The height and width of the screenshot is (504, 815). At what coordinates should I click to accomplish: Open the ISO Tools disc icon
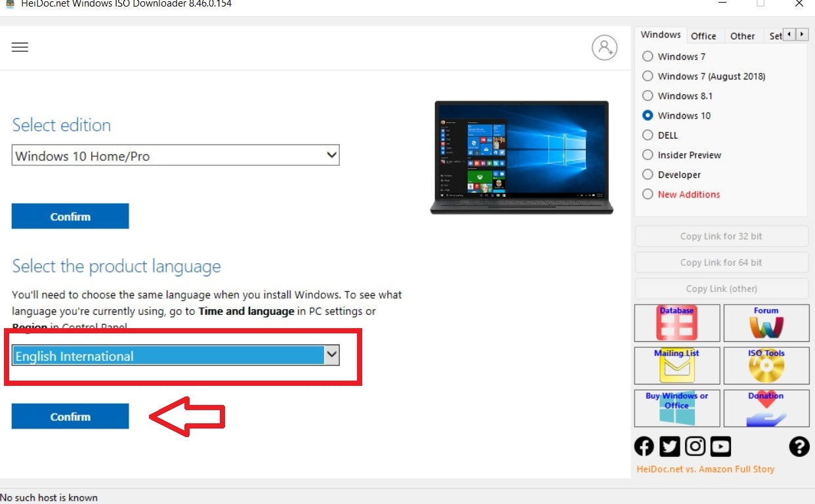coord(766,366)
